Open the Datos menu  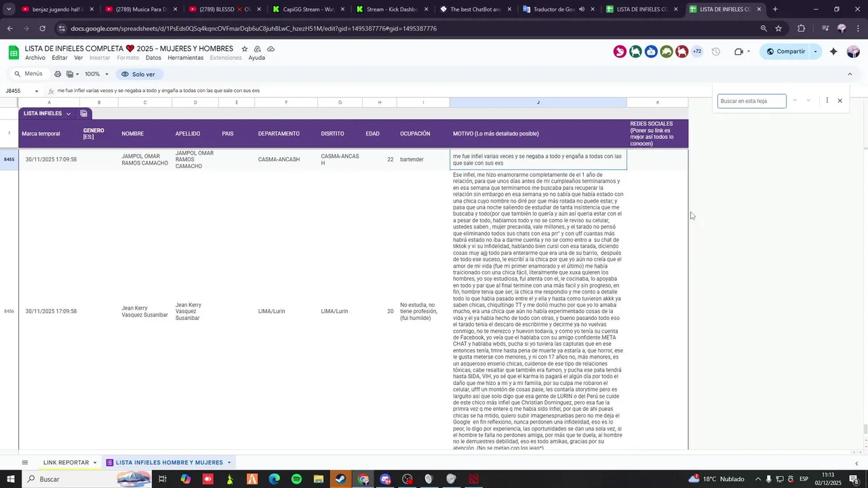[x=153, y=58]
